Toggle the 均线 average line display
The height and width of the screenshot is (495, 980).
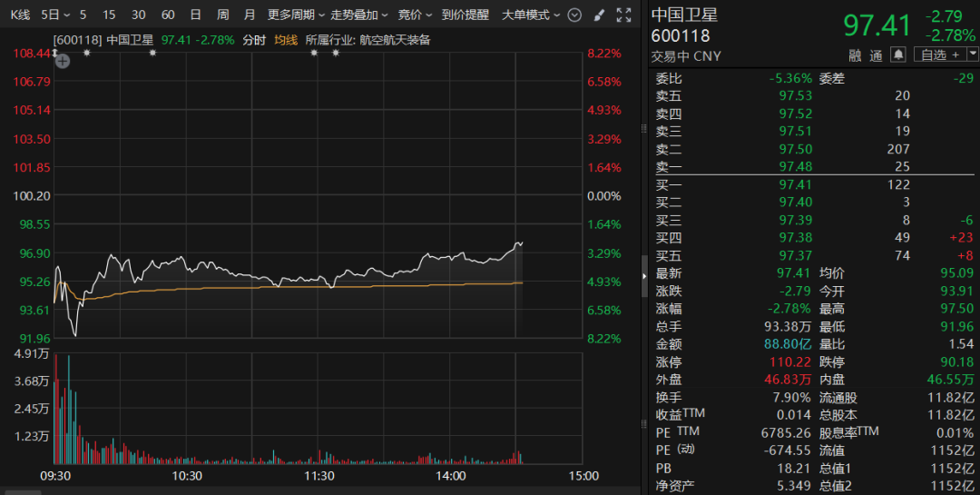click(x=286, y=40)
